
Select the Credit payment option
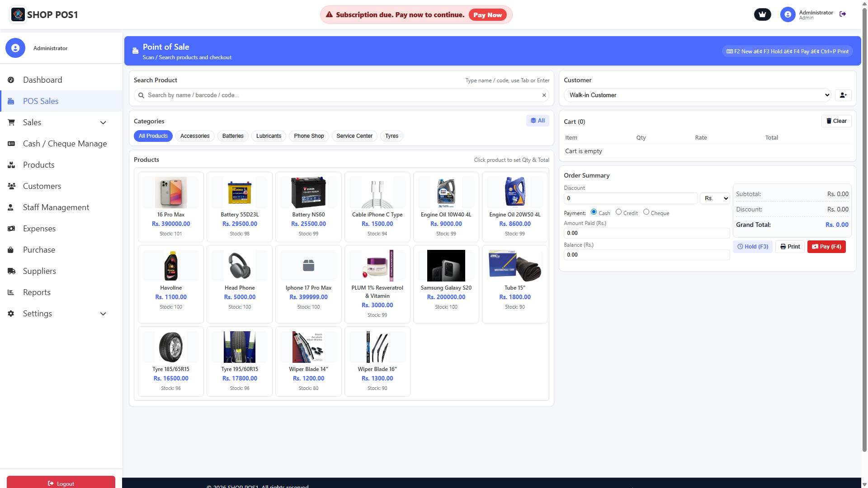(x=618, y=212)
